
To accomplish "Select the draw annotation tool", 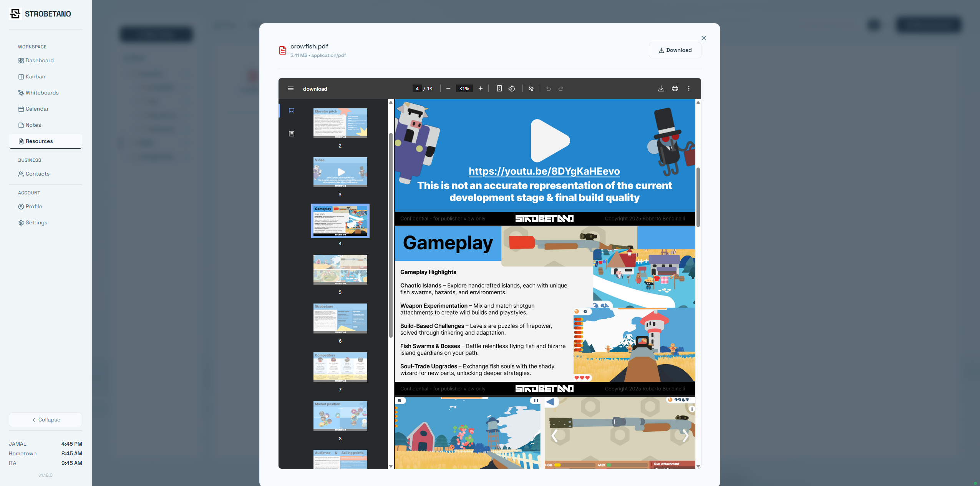I will 531,88.
